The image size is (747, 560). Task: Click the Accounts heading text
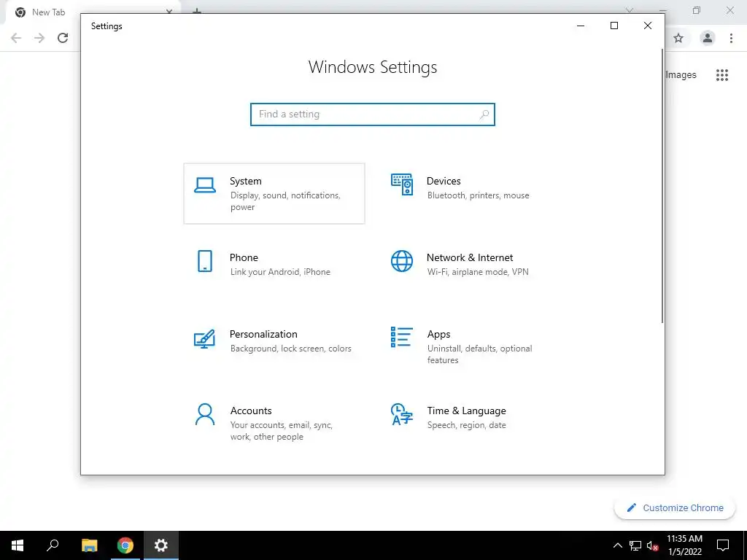pos(251,411)
